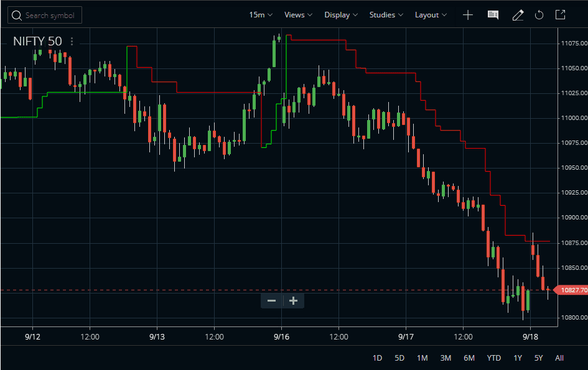The width and height of the screenshot is (588, 370).
Task: Click the Search symbol input field
Action: click(x=45, y=16)
